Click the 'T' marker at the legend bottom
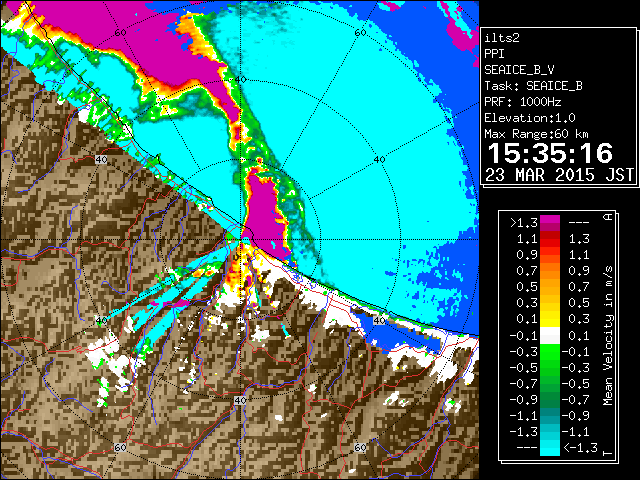 [608, 453]
